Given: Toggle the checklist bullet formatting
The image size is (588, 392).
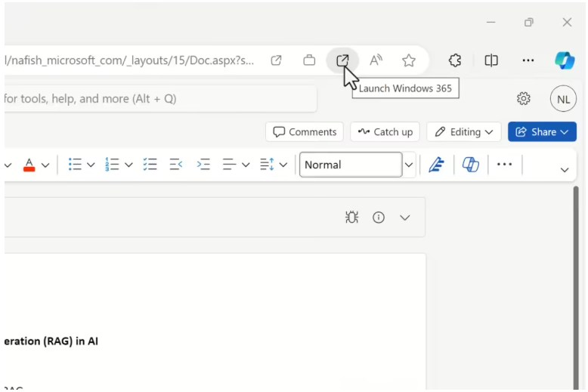Looking at the screenshot, I should (x=150, y=165).
